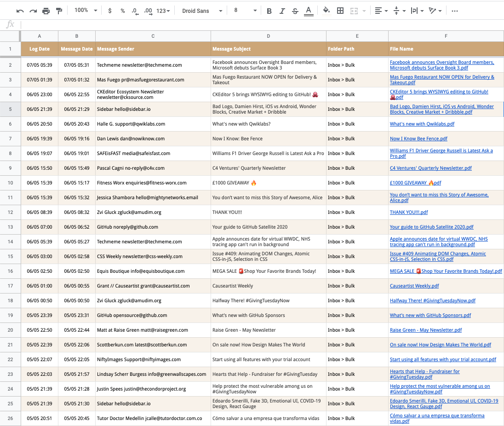Open the Halfway There! #GivingTuesdayNow.pdf link
504x426 pixels.
pos(433,301)
